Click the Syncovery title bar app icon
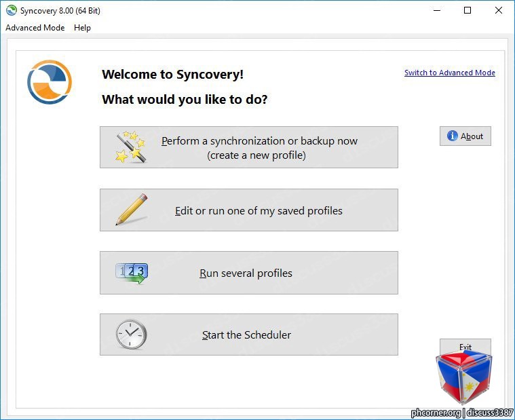The width and height of the screenshot is (515, 420). click(x=12, y=10)
